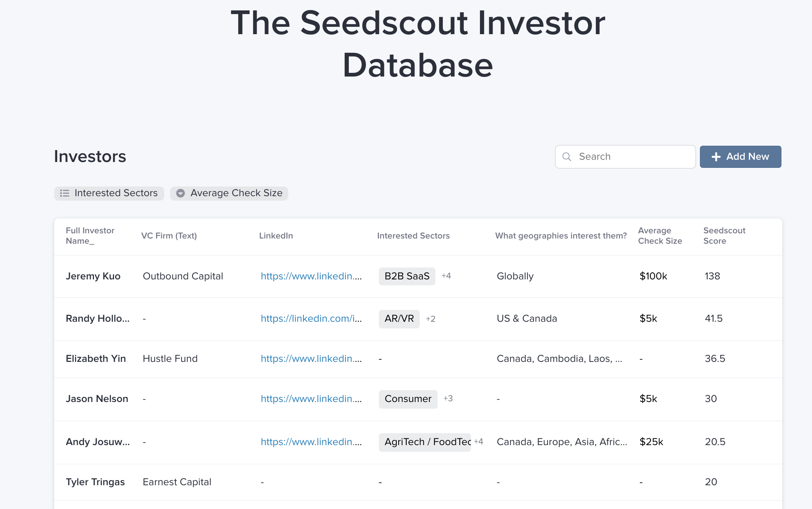The image size is (812, 509).
Task: Open the Elizabeth Yin investor row
Action: 418,359
